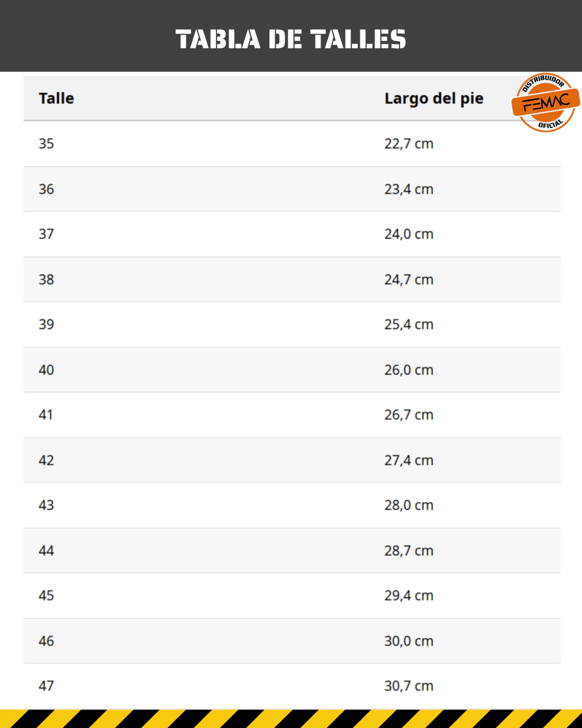Viewport: 582px width, 728px height.
Task: Click the 30,7 cm foot length value
Action: [x=409, y=686]
